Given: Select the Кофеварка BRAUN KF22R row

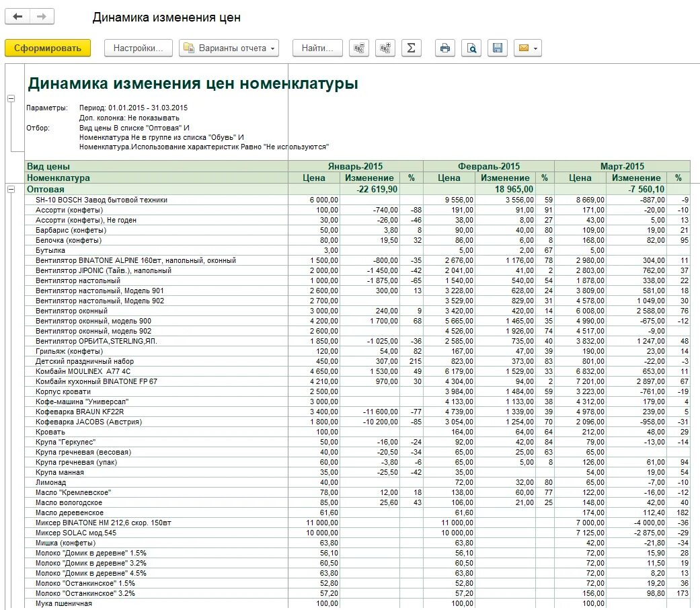Looking at the screenshot, I should tap(358, 412).
